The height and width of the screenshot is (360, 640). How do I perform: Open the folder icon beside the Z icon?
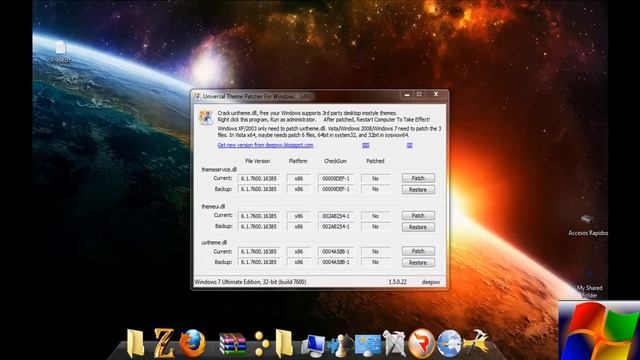(136, 344)
